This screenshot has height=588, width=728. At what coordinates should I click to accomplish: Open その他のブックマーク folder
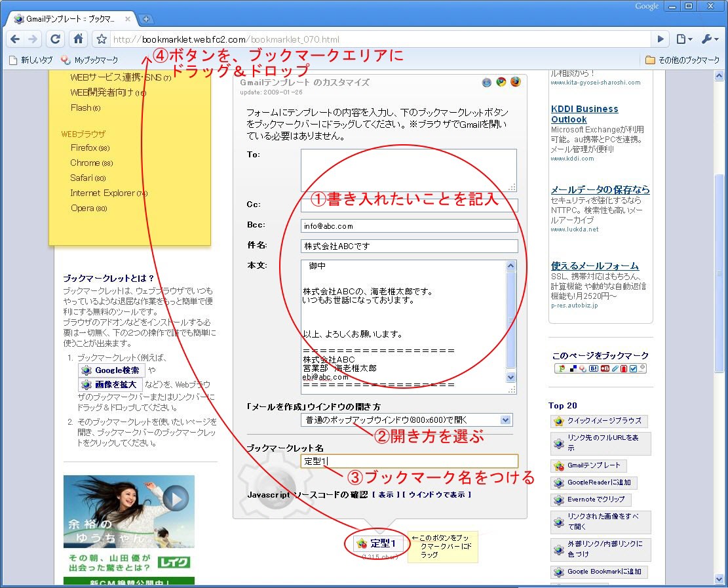click(x=682, y=60)
